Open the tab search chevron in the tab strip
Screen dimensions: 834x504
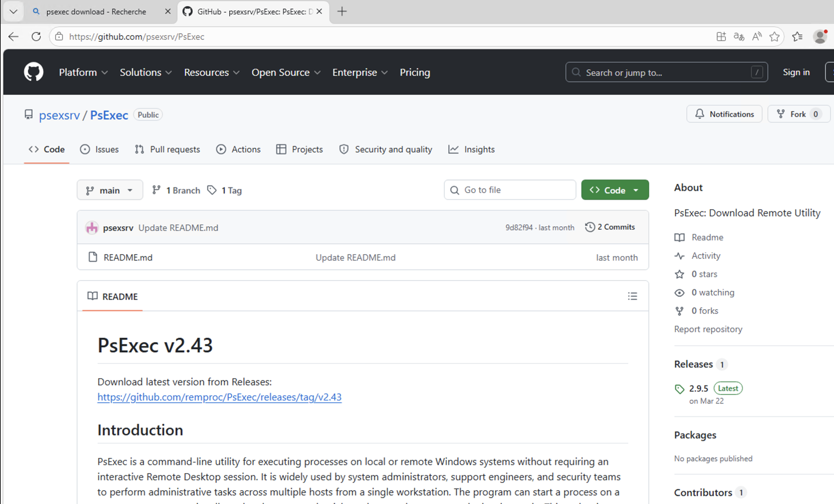tap(14, 11)
